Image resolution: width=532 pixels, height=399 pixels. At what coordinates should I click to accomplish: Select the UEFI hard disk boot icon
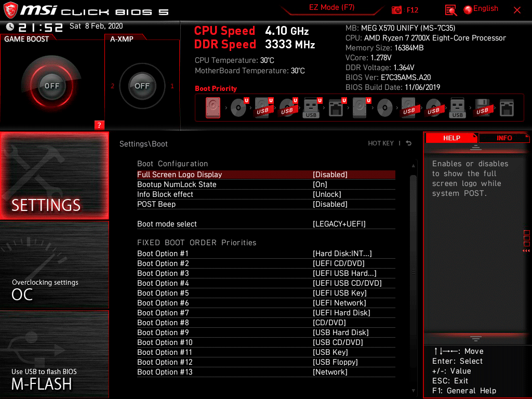(x=361, y=108)
